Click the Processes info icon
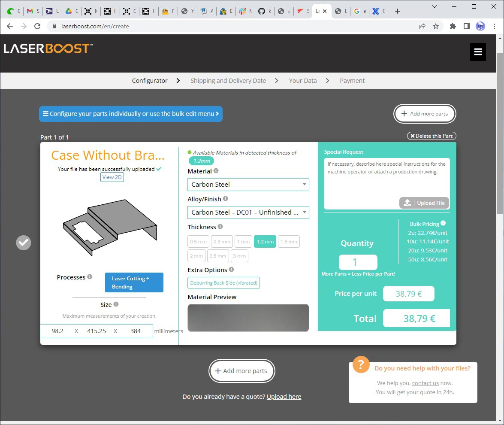This screenshot has height=425, width=504. [90, 277]
